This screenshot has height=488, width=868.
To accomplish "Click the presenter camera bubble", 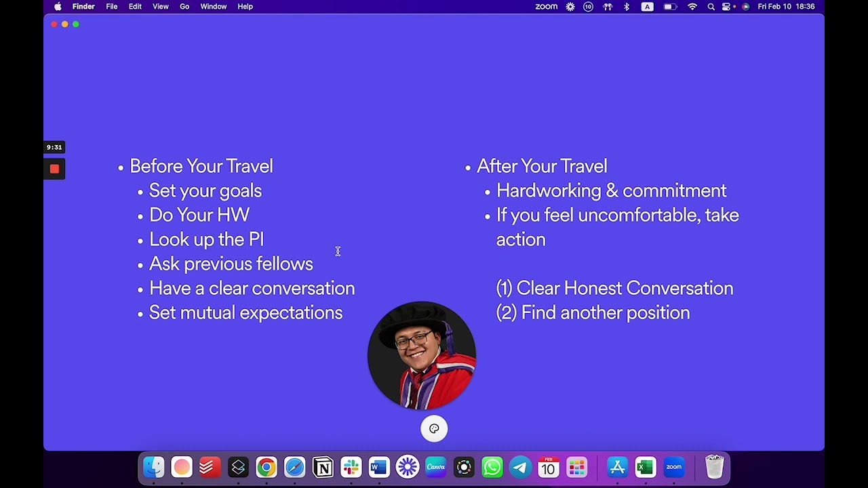I will (422, 356).
